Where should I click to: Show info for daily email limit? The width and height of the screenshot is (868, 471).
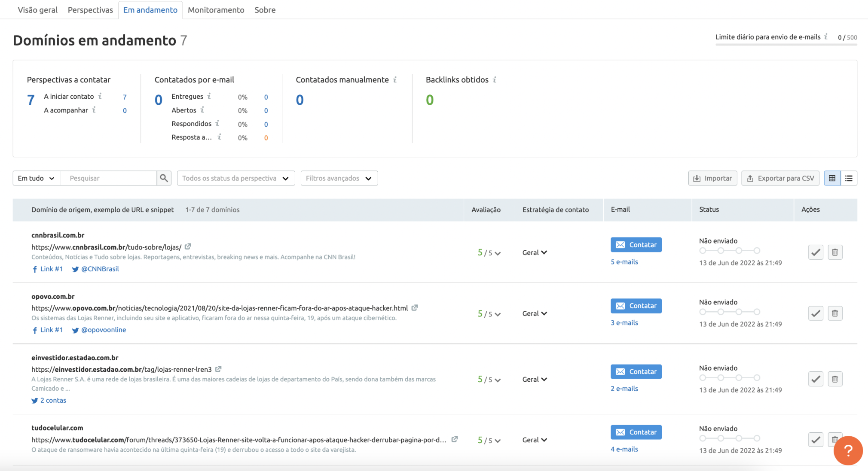pyautogui.click(x=825, y=36)
